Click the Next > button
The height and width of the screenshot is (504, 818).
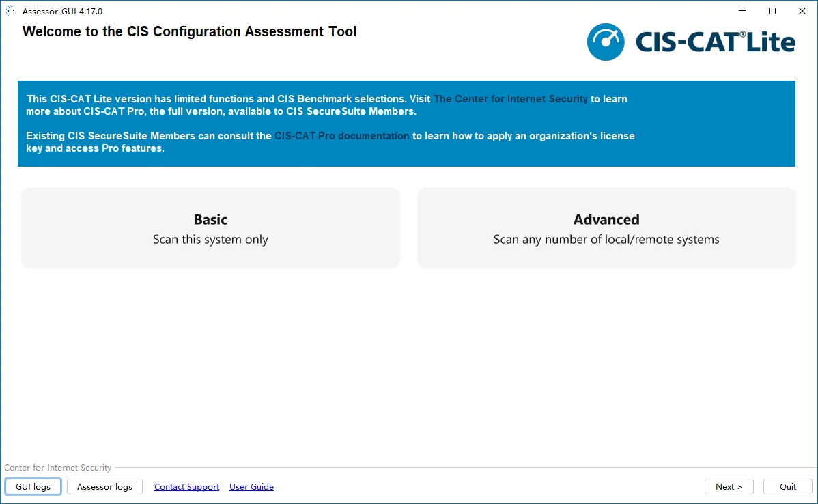coord(729,486)
